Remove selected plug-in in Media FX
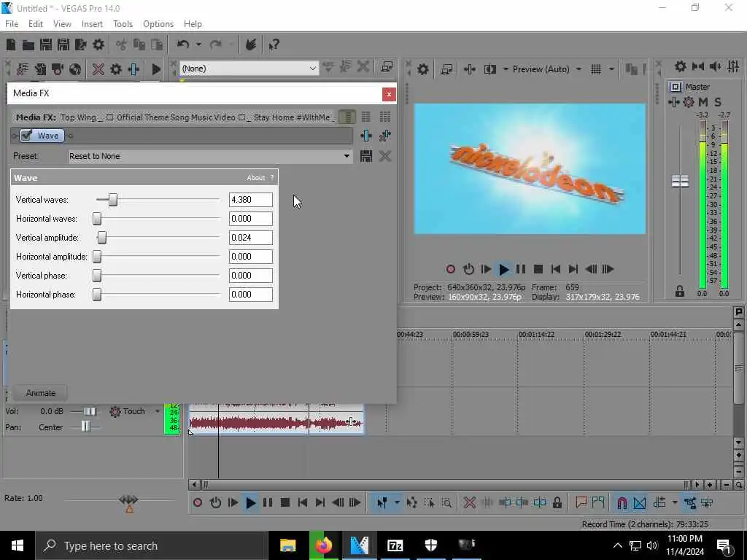 385,136
